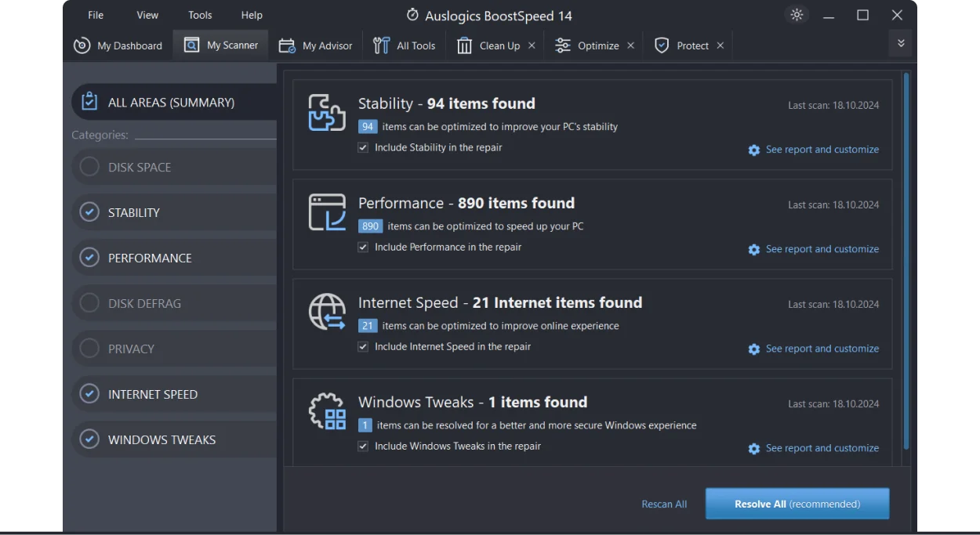The height and width of the screenshot is (535, 980).
Task: Switch to the My Dashboard tab
Action: point(118,45)
